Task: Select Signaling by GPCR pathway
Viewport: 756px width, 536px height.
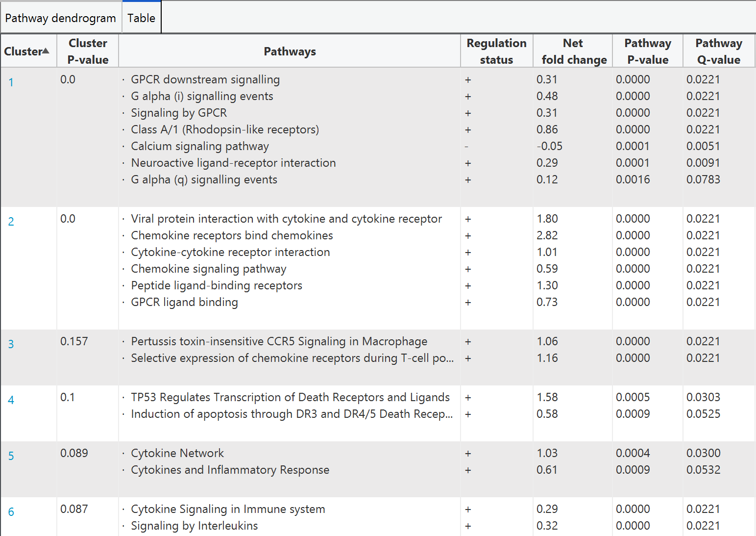Action: (179, 113)
